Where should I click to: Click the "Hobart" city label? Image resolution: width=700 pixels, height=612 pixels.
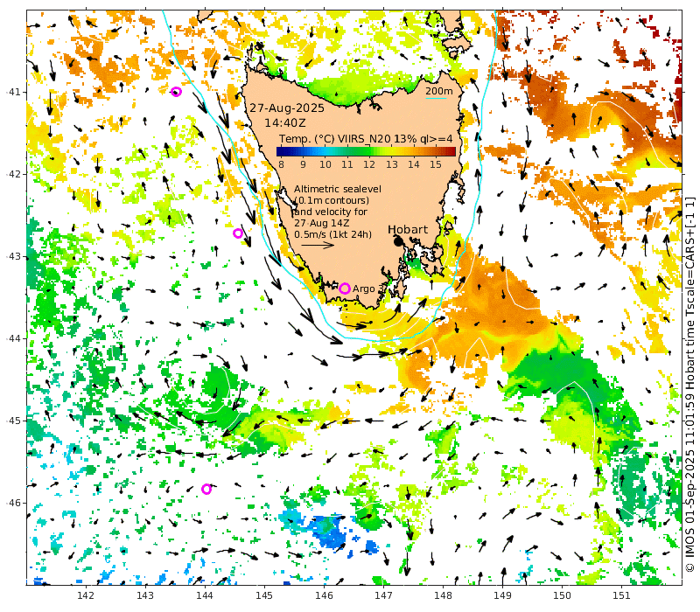click(408, 230)
